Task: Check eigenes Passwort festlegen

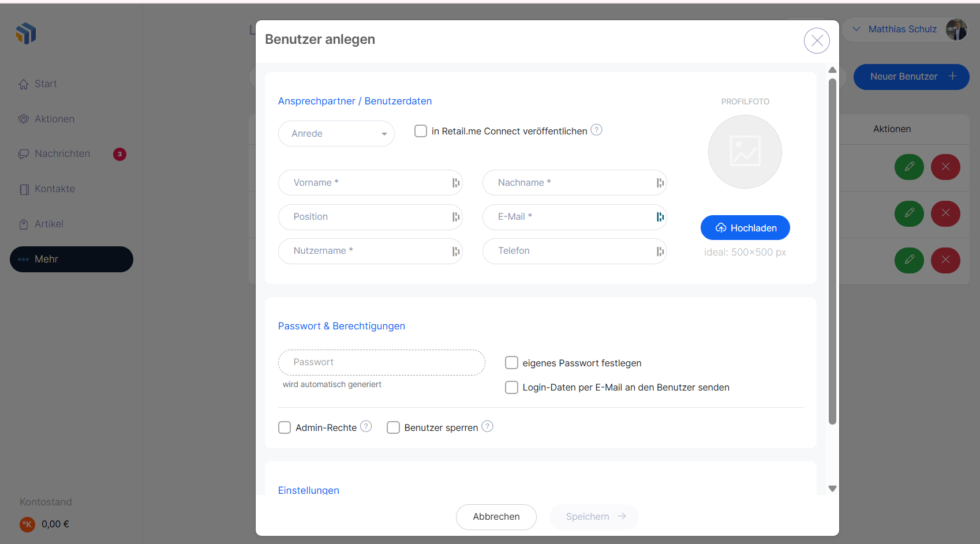Action: (x=511, y=362)
